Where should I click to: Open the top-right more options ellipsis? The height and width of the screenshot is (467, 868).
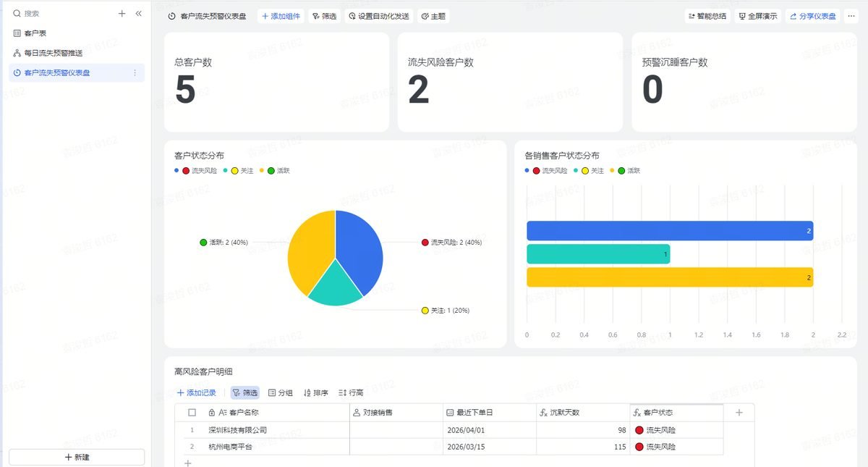851,16
